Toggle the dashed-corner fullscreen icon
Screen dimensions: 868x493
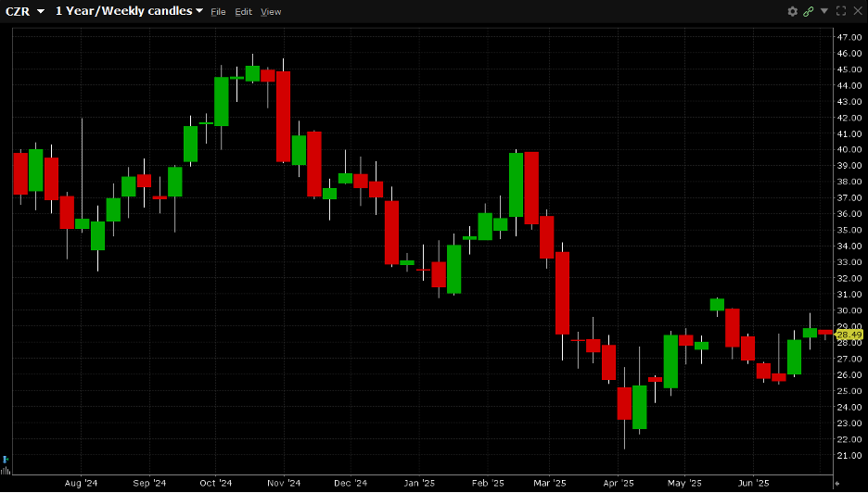(x=841, y=11)
